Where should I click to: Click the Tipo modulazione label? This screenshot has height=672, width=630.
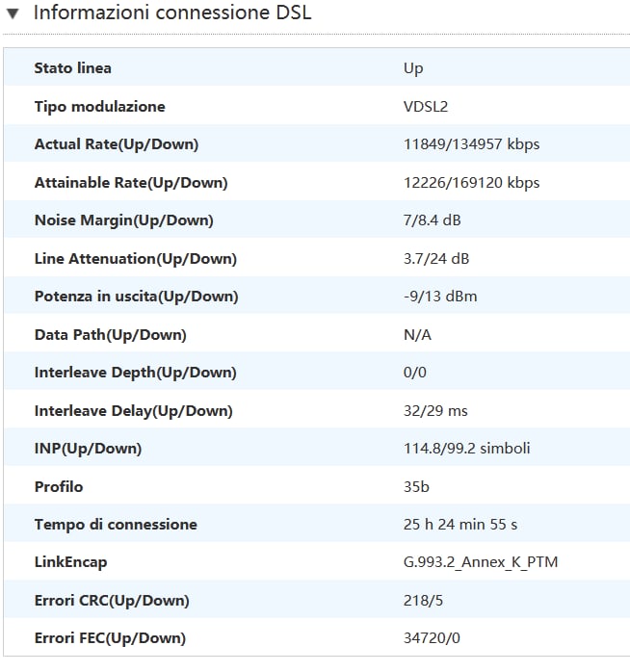point(99,107)
